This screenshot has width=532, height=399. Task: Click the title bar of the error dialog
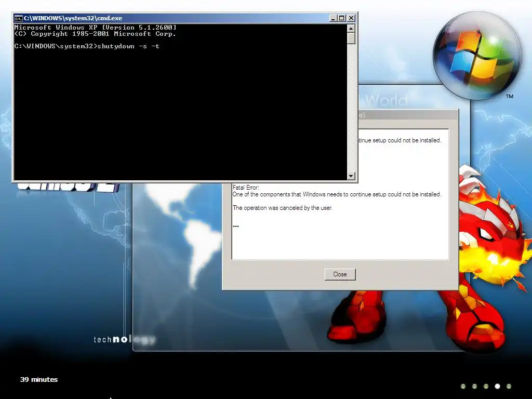tap(408, 115)
